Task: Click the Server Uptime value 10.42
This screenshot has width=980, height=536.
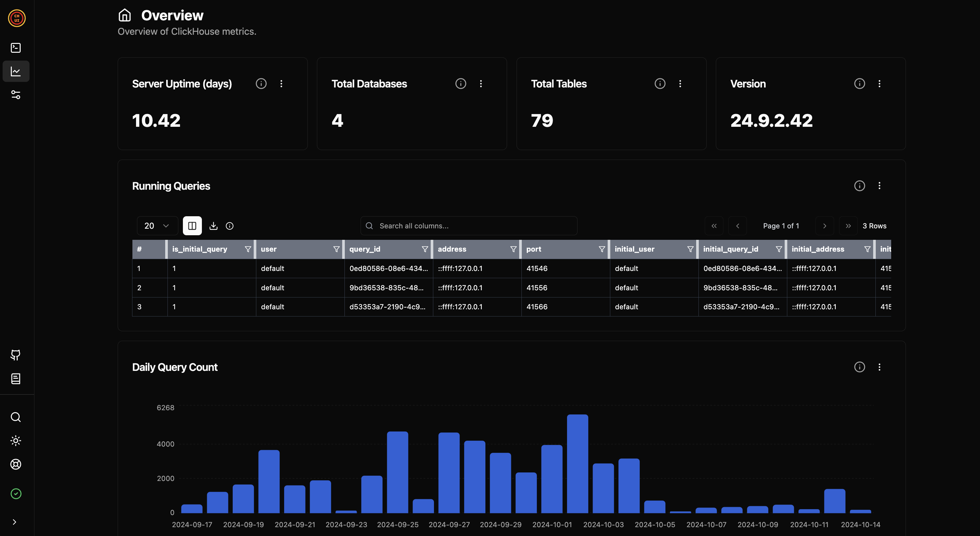Action: point(156,121)
